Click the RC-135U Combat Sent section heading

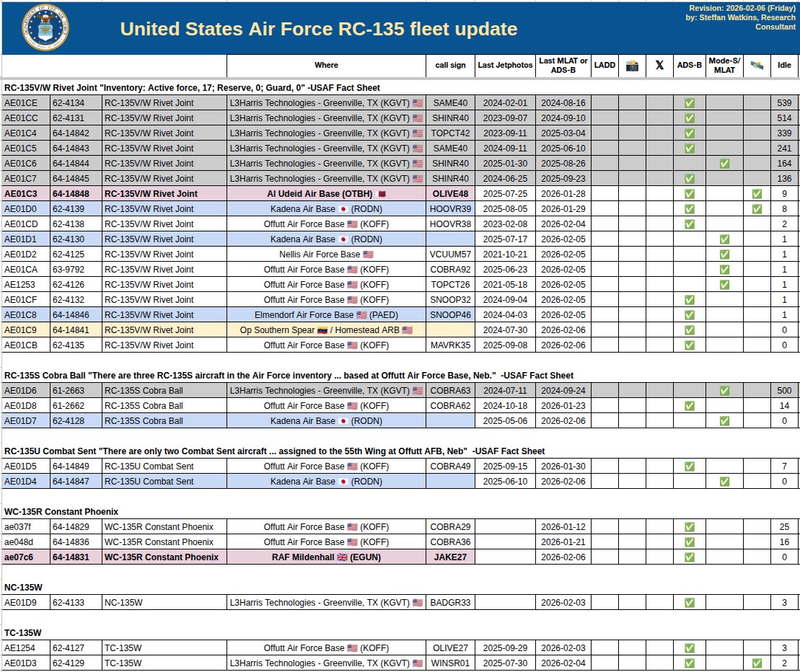[x=275, y=451]
